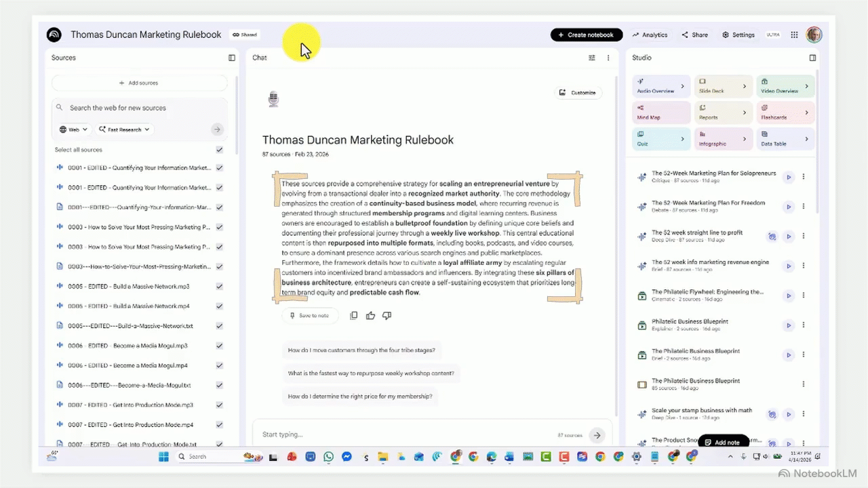Click the thumbs down feedback icon

pos(387,315)
